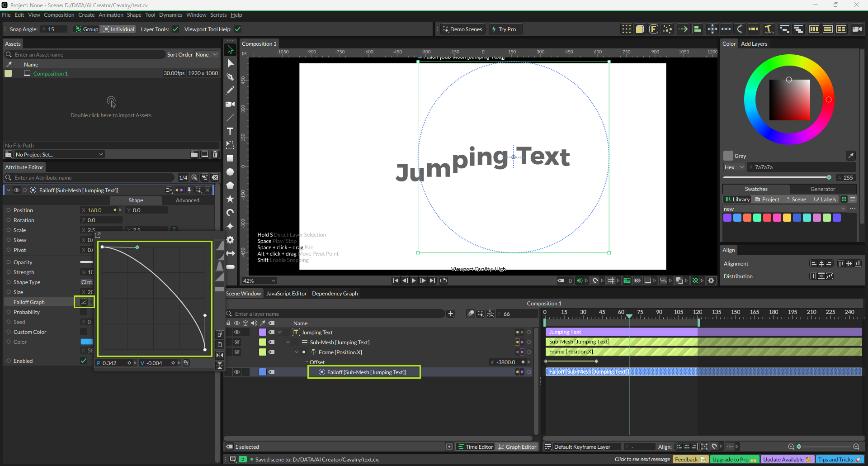Choose the Star shape tool
The height and width of the screenshot is (466, 868).
tap(230, 199)
